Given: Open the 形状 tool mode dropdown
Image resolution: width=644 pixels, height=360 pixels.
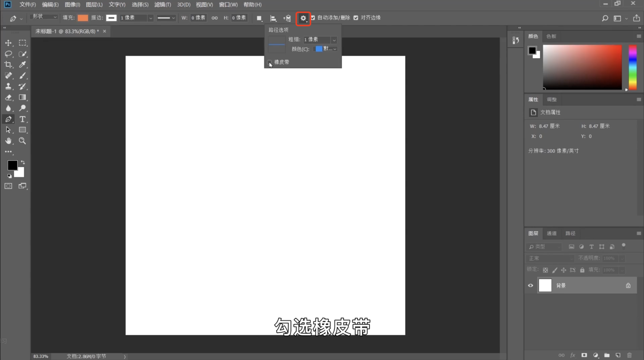Looking at the screenshot, I should [44, 17].
